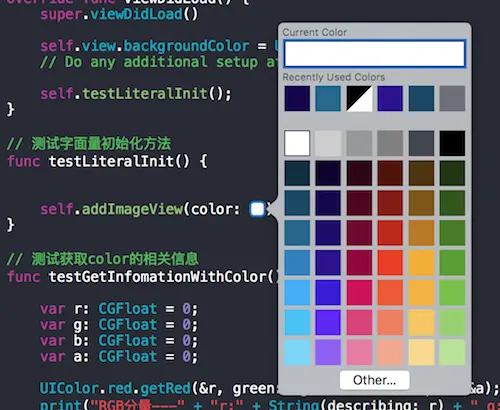Select the gray swatch in Recently Used Colors
Screen dimensions: 500x410
pyautogui.click(x=452, y=98)
